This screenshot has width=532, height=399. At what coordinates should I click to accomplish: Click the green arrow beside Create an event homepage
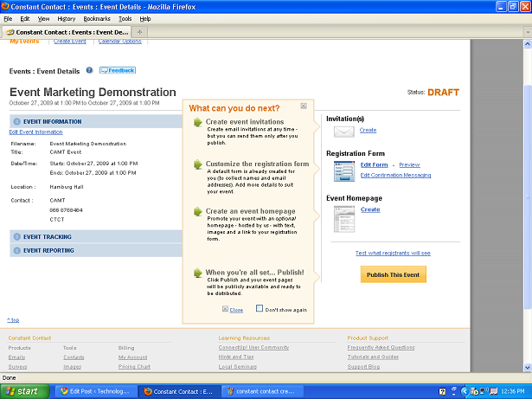[x=198, y=211]
